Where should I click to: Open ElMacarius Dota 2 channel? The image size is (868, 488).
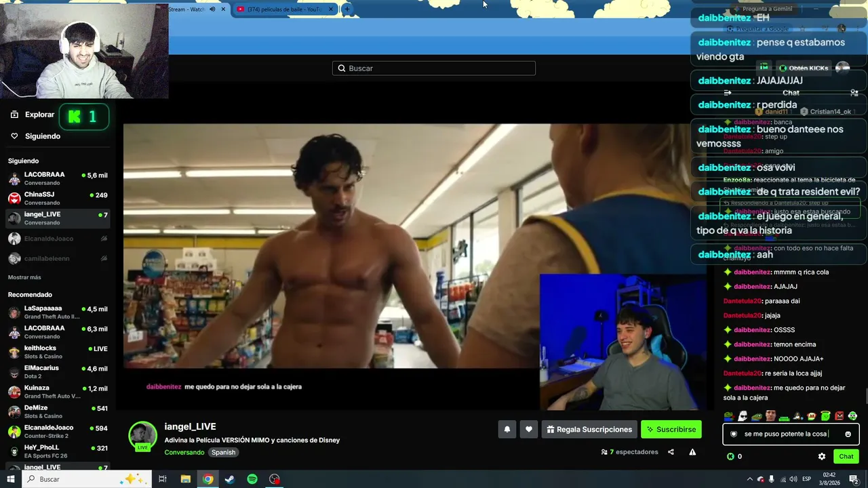[x=58, y=372]
